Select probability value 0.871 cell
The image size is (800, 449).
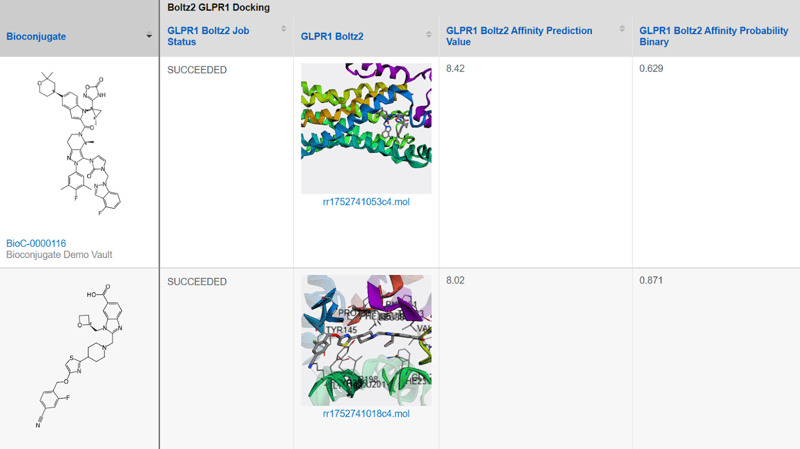pyautogui.click(x=651, y=280)
